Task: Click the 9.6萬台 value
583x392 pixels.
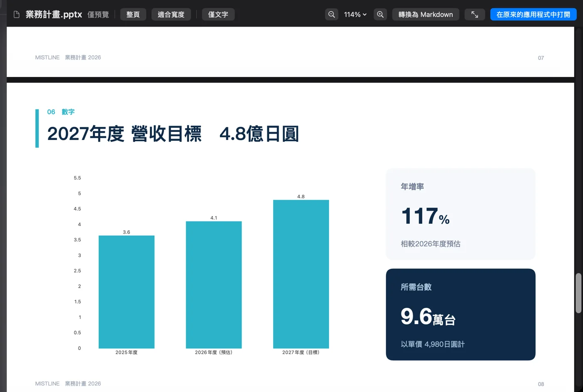Action: click(428, 317)
